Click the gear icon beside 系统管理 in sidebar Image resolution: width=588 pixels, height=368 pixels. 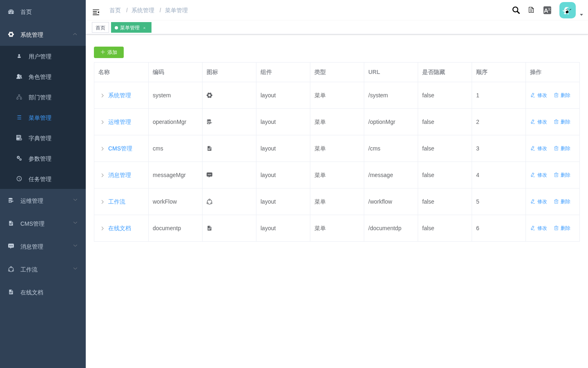[11, 34]
